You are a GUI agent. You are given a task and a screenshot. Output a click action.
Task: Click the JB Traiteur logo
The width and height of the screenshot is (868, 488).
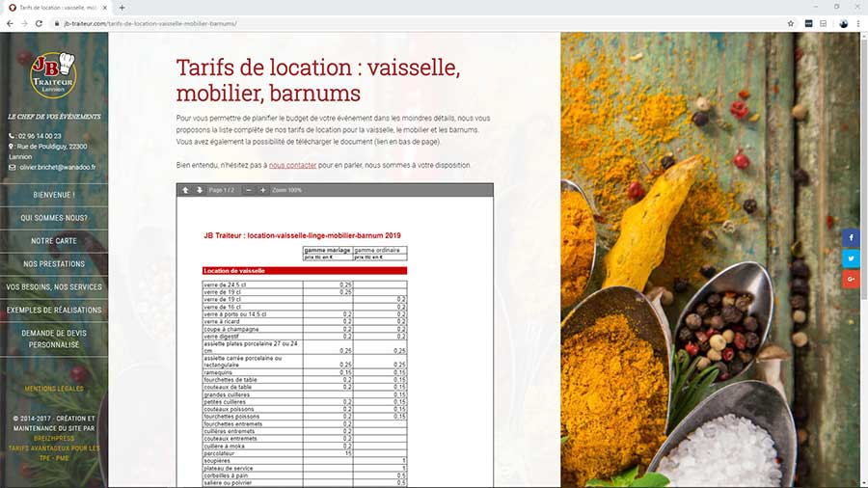click(x=53, y=74)
